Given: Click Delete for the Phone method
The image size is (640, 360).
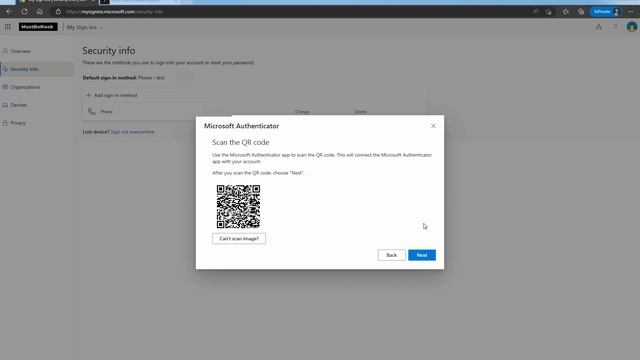Looking at the screenshot, I should coord(360,112).
